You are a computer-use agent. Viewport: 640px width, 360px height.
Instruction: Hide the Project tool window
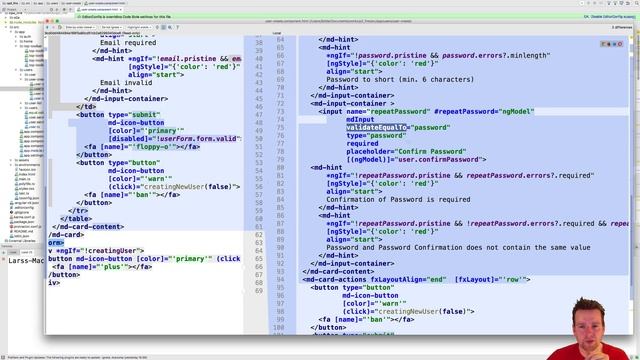(70, 9)
